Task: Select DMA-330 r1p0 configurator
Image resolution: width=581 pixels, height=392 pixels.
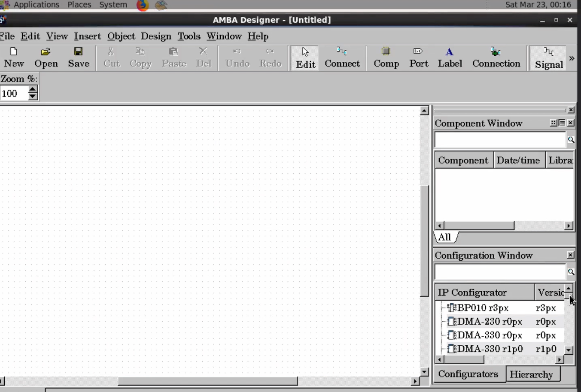Action: [490, 349]
